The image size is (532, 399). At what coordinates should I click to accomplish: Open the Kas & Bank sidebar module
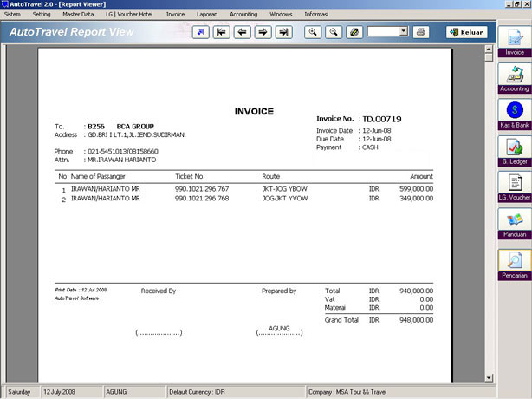point(515,114)
